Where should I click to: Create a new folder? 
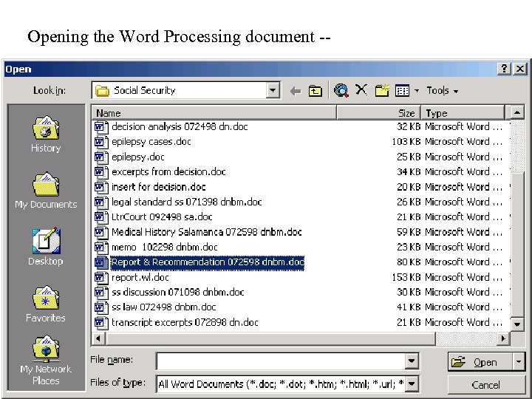pos(382,91)
